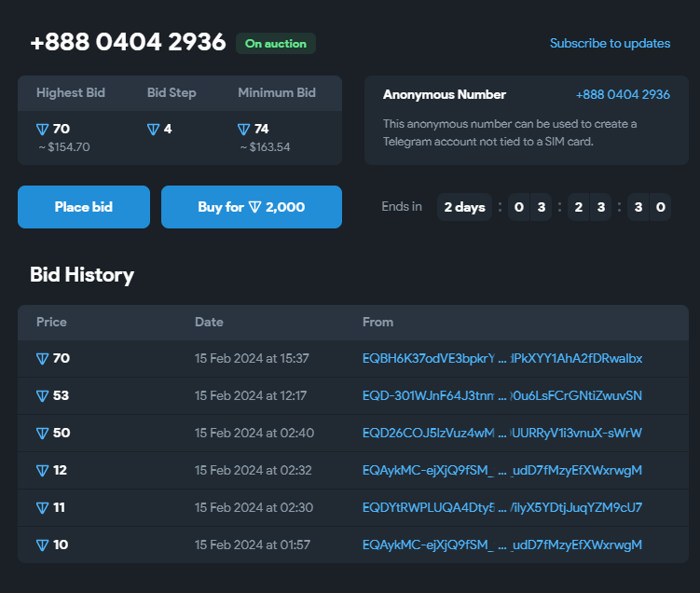The width and height of the screenshot is (700, 593).
Task: Click the TON icon in the Buy for button
Action: [254, 207]
